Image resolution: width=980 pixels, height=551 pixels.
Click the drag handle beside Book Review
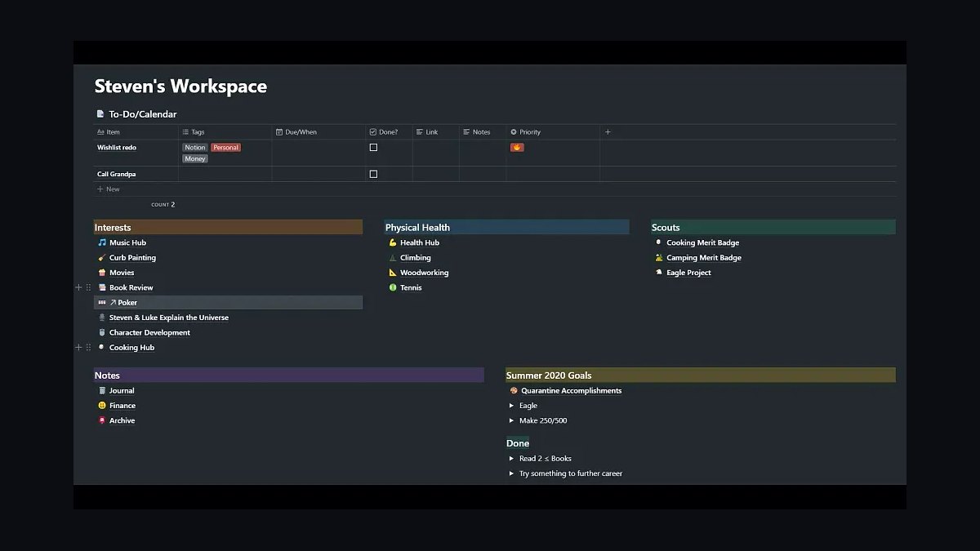[x=88, y=287]
